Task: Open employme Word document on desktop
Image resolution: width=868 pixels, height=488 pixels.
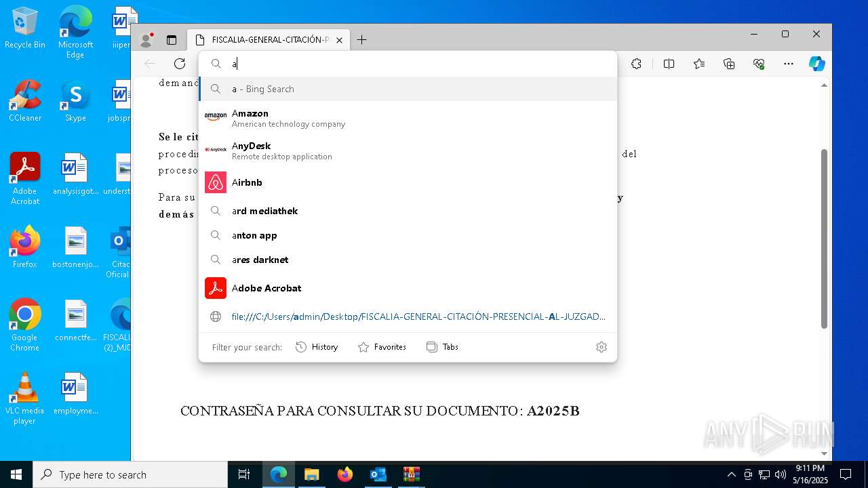Action: coord(75,394)
